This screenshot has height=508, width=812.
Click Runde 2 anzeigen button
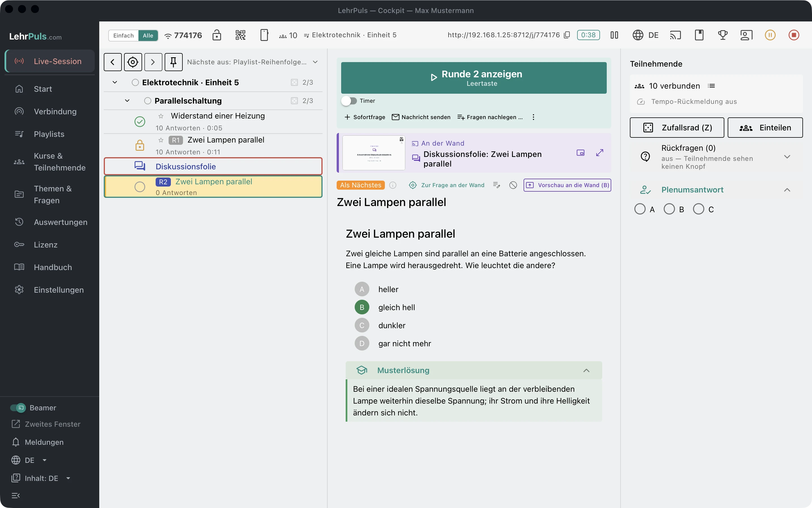473,78
